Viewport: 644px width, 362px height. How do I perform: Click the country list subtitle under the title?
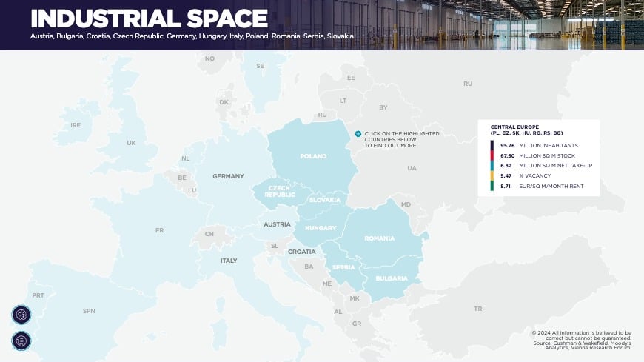192,36
